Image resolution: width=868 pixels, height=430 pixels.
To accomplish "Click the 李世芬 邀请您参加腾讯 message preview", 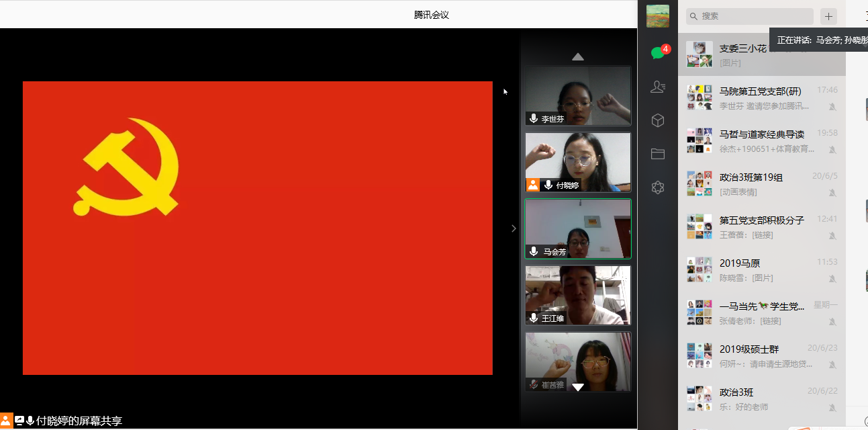I will (x=765, y=106).
